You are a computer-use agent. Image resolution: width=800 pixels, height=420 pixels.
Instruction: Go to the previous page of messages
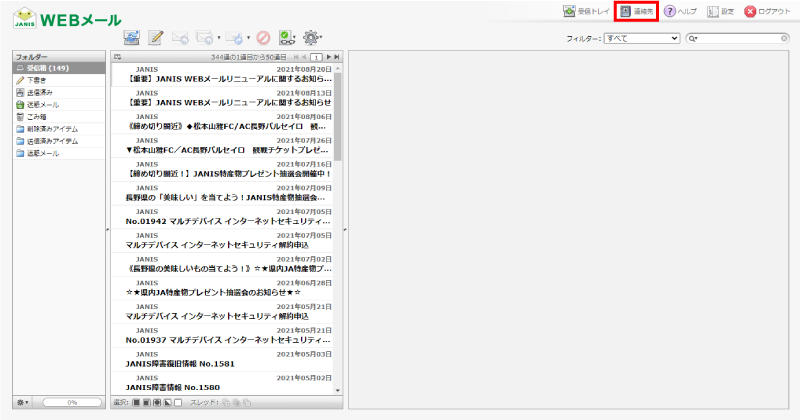[304, 57]
